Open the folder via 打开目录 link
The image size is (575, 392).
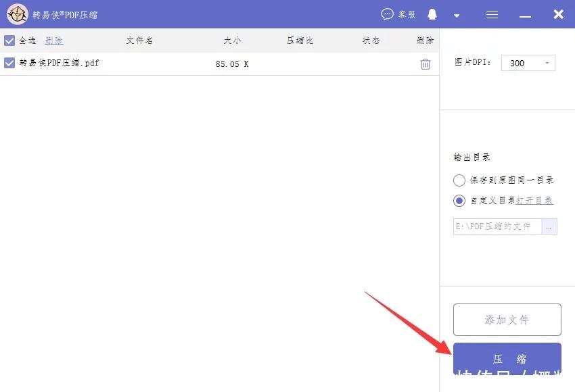(x=536, y=201)
